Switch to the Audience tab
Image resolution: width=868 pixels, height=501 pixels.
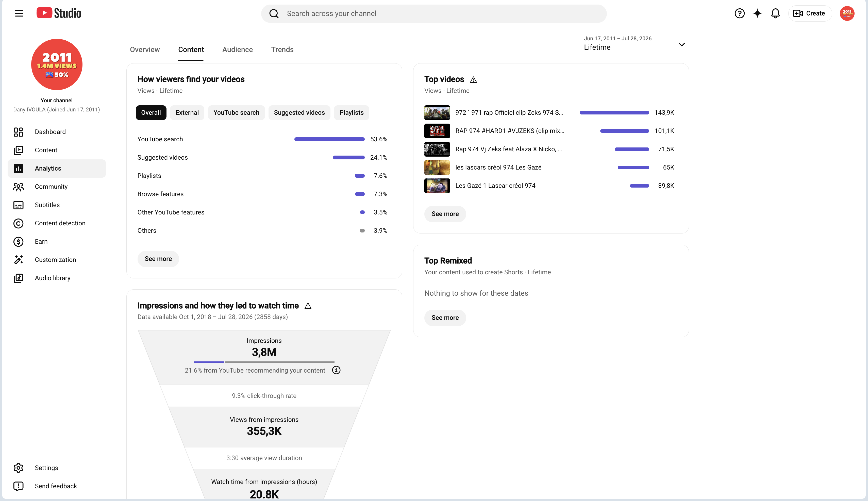(237, 49)
